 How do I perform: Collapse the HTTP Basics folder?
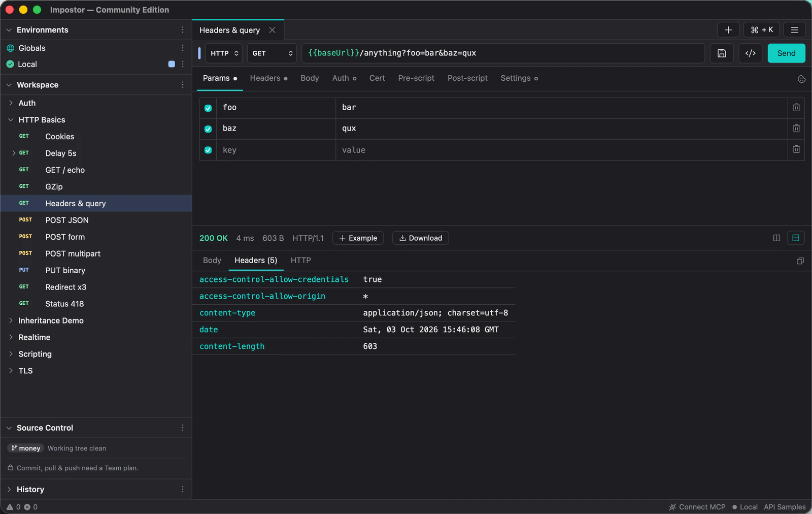[11, 120]
